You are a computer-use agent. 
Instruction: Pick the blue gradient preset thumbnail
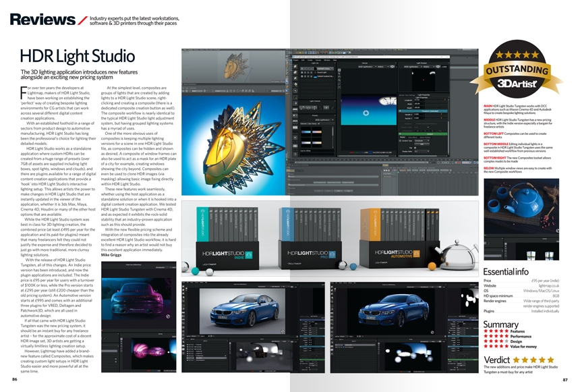[306, 132]
